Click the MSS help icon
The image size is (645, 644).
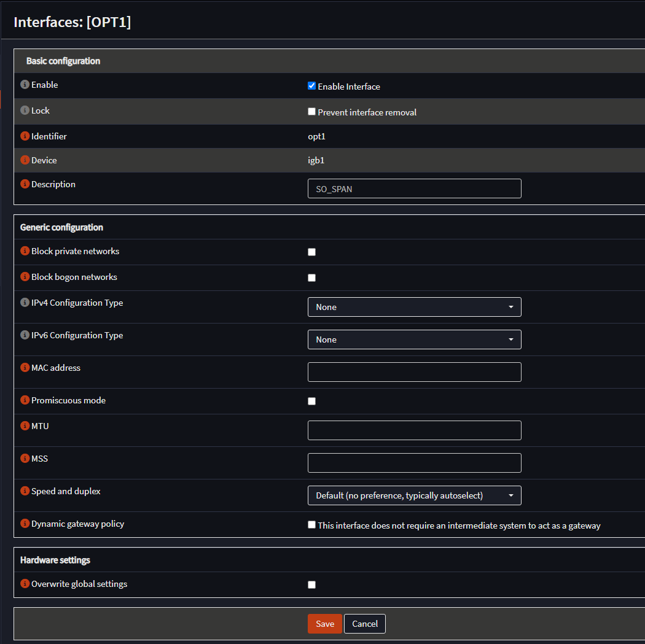pyautogui.click(x=25, y=458)
